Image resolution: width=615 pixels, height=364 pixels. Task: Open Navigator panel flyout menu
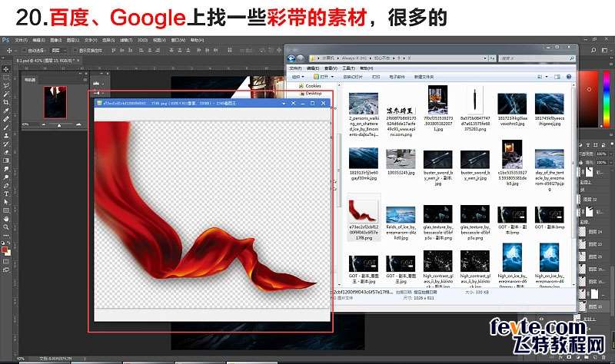click(x=85, y=80)
